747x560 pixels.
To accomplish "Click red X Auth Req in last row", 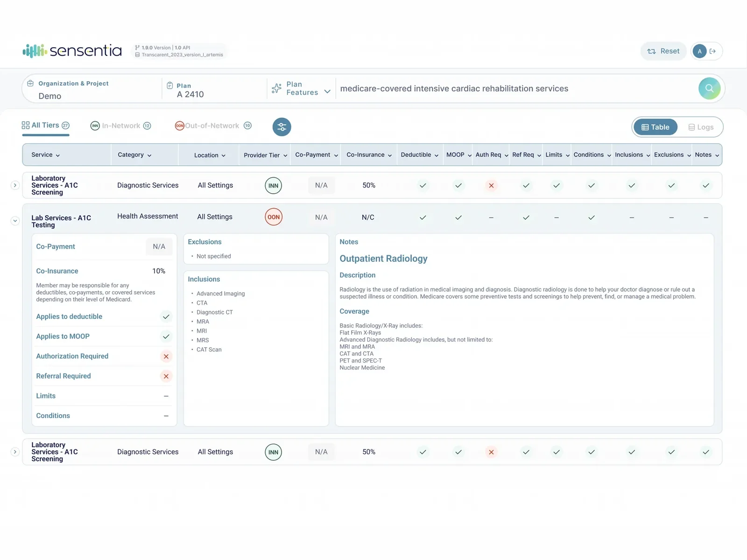I will click(491, 452).
